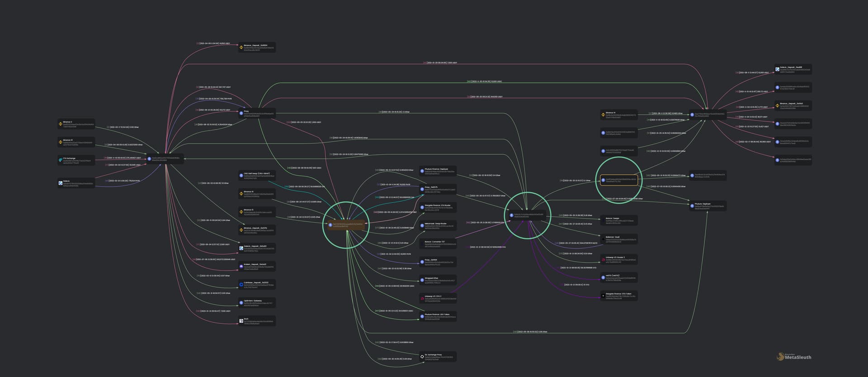The width and height of the screenshot is (868, 377).
Task: Click the Coinbase_Deposit node logo
Action: 241,284
